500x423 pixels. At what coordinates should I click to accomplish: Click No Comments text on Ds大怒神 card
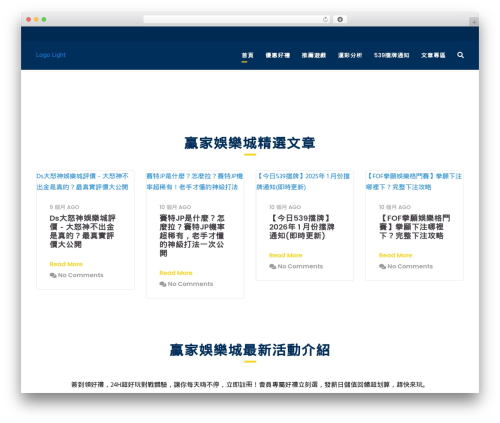[81, 275]
